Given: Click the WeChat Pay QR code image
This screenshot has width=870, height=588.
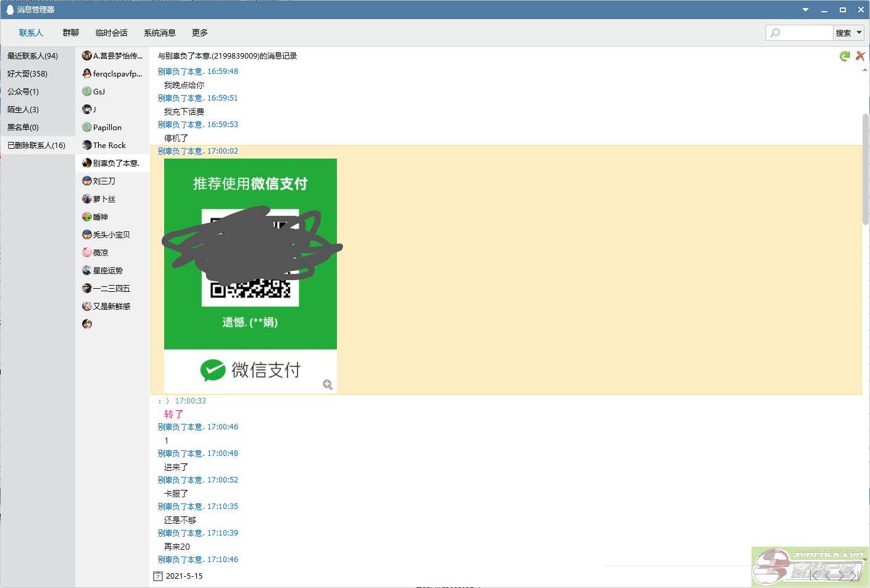Looking at the screenshot, I should (x=251, y=275).
